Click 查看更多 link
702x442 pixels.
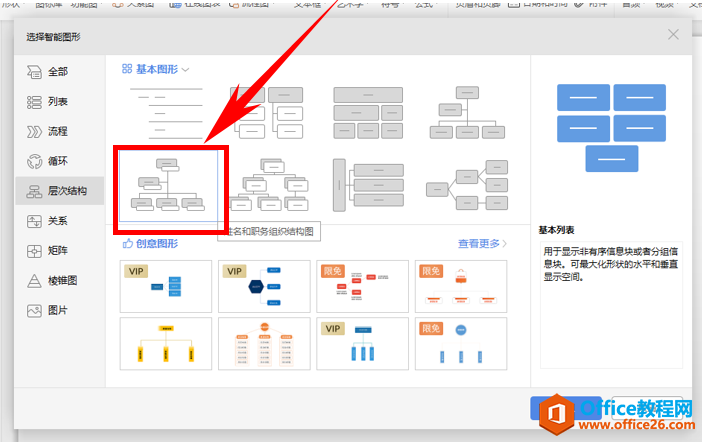[479, 244]
